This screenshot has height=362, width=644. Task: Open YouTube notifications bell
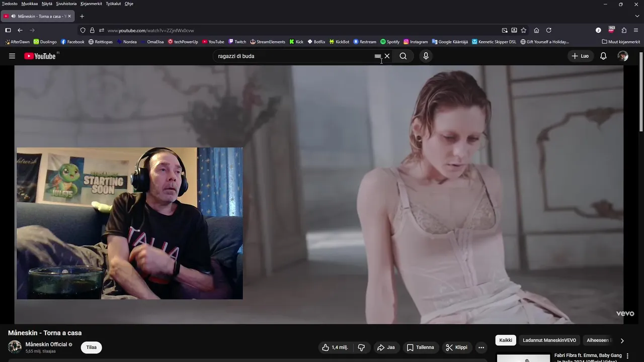(x=603, y=56)
